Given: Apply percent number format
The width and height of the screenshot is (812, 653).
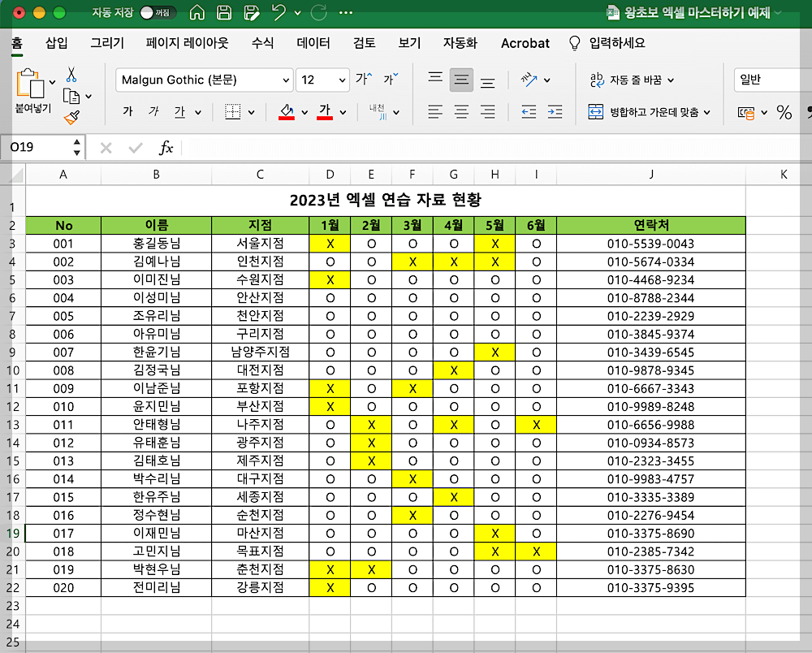Looking at the screenshot, I should click(784, 113).
